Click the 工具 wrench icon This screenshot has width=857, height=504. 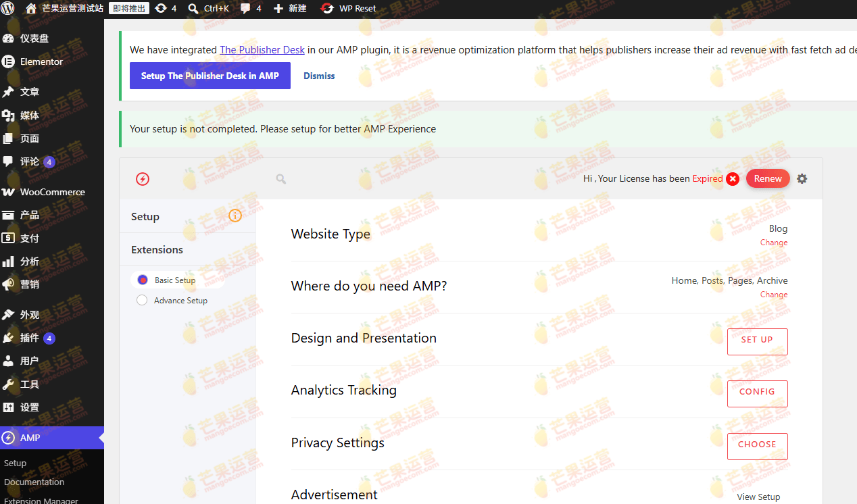pyautogui.click(x=8, y=384)
